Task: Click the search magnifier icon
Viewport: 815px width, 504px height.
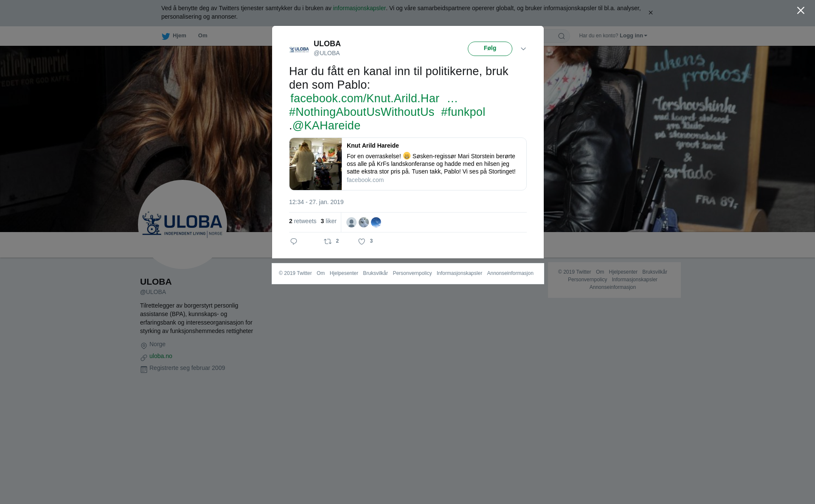Action: pos(562,36)
